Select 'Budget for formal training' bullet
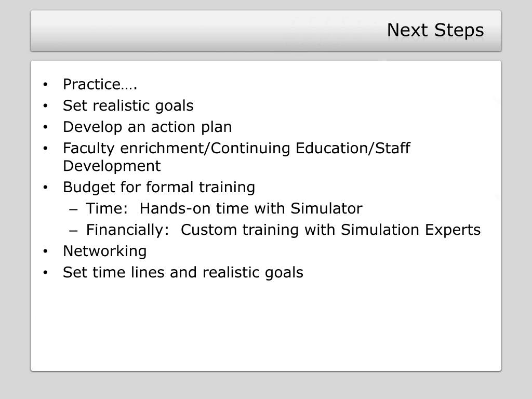This screenshot has width=532, height=399. pos(159,187)
